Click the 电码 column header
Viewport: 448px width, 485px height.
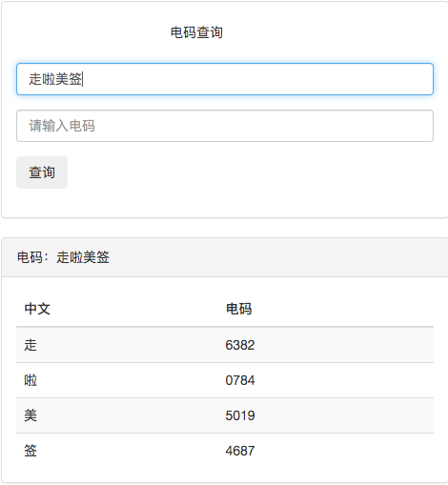[238, 309]
